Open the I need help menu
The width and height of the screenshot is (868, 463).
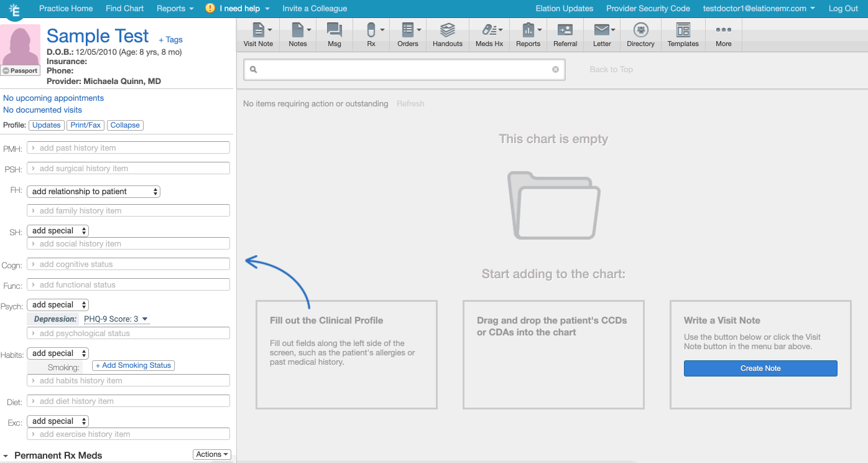237,8
